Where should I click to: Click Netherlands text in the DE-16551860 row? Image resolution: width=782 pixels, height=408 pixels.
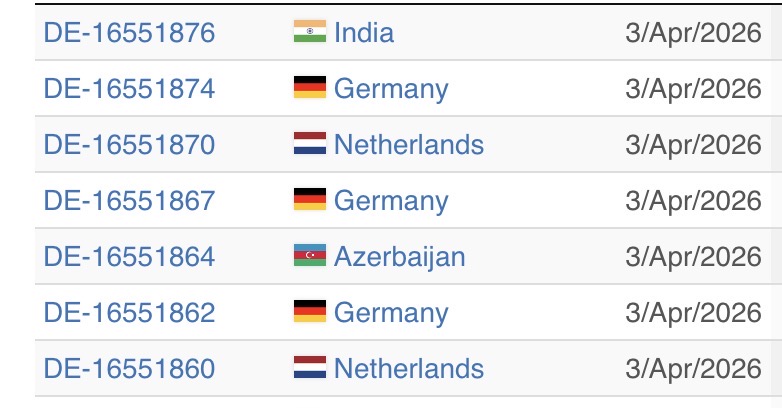(x=409, y=368)
